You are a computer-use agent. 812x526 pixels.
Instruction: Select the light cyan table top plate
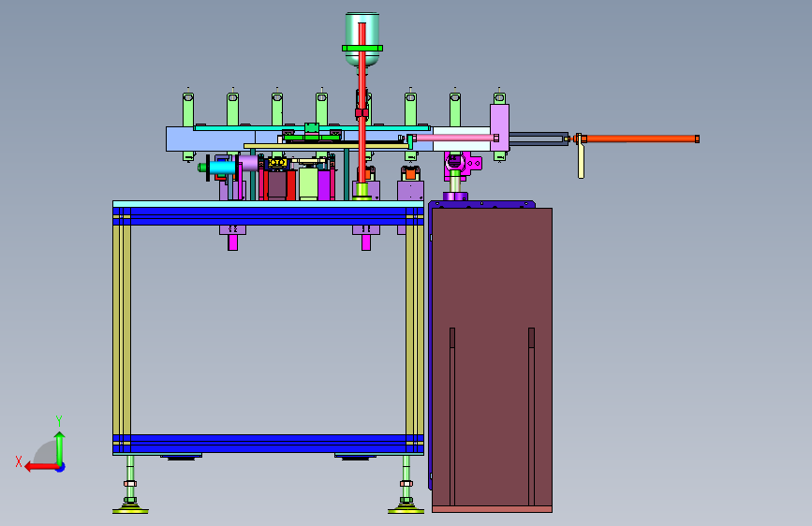click(x=268, y=204)
